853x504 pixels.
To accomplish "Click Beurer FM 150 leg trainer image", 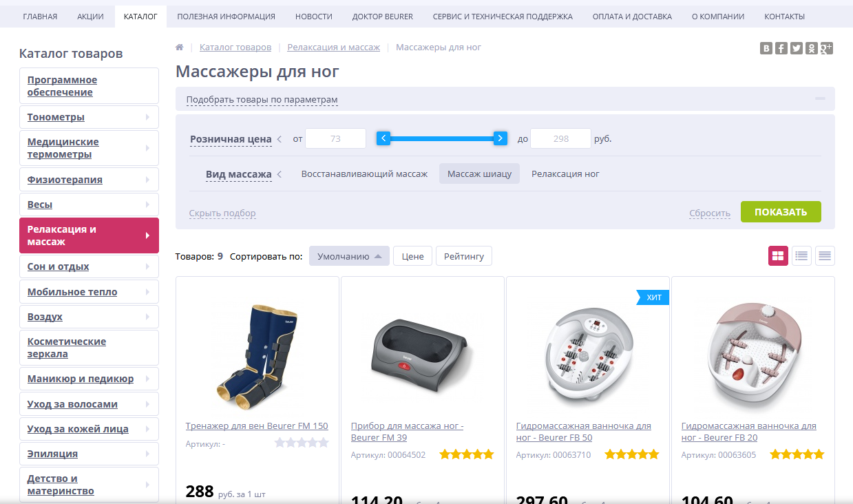I will click(x=257, y=357).
